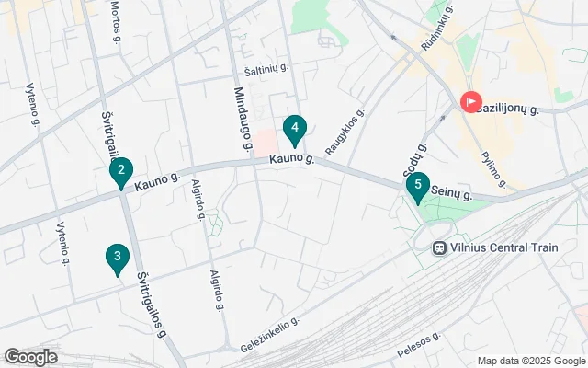Click the Geležinkelio g. street label
The height and width of the screenshot is (368, 588).
coord(270,334)
